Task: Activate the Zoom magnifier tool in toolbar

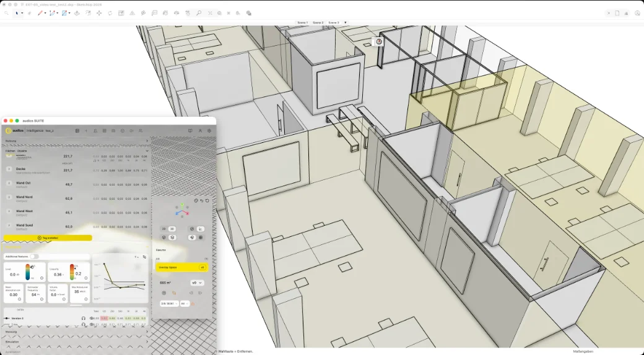Action: tap(199, 13)
